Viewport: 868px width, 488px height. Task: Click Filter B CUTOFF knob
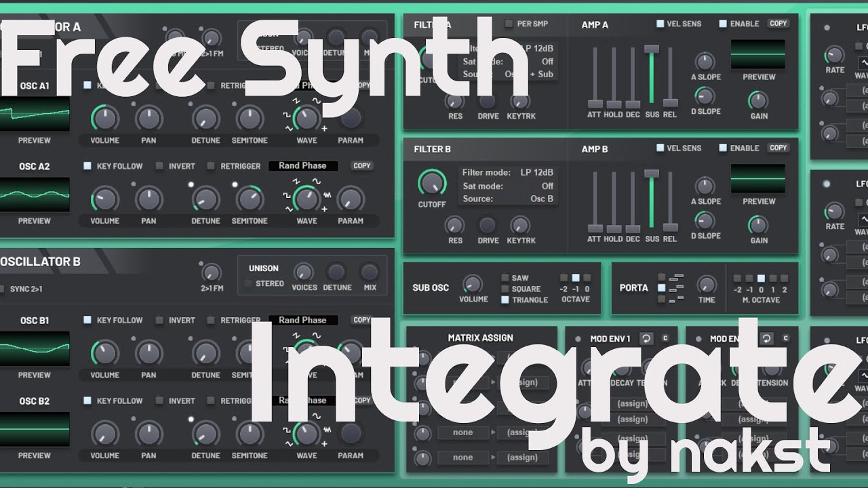coord(432,182)
